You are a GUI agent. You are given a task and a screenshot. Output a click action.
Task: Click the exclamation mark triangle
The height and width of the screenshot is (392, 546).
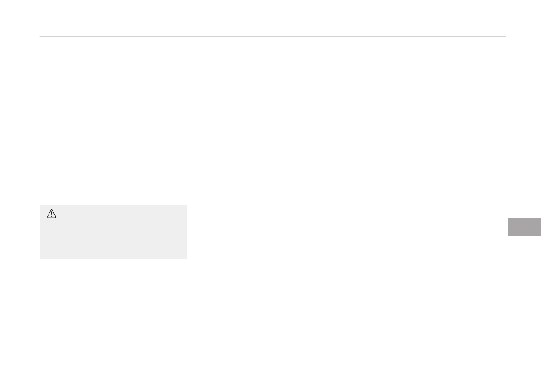click(52, 214)
